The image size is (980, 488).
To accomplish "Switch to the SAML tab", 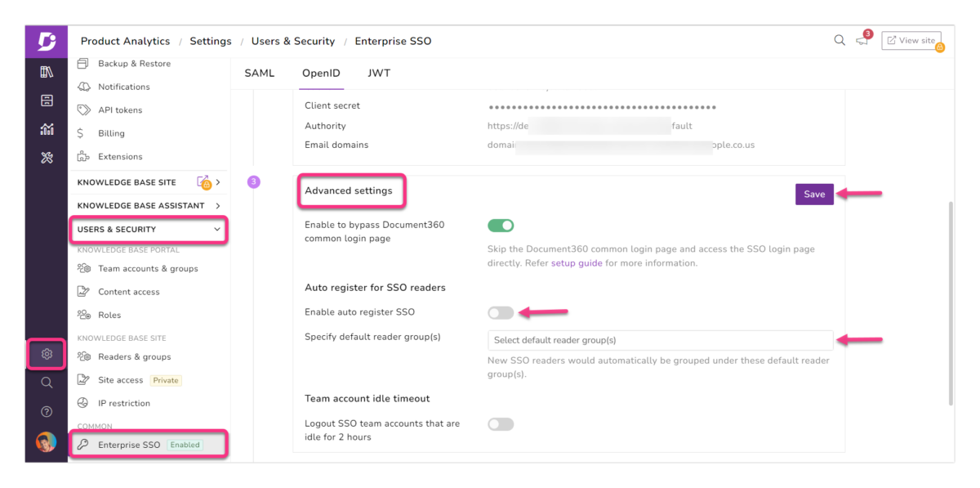I will click(260, 73).
